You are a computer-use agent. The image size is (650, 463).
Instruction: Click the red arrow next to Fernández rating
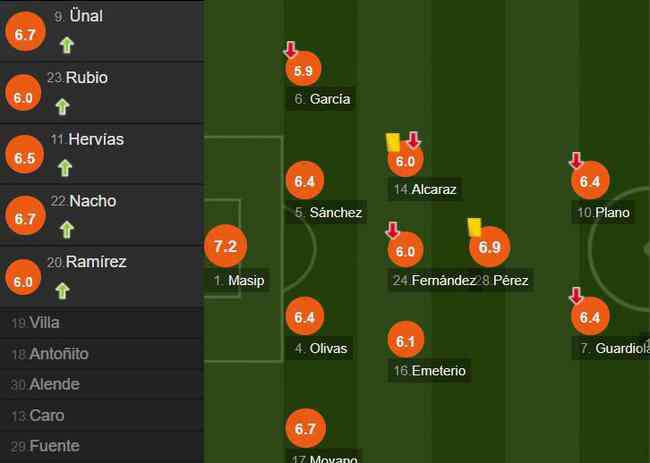click(x=392, y=230)
